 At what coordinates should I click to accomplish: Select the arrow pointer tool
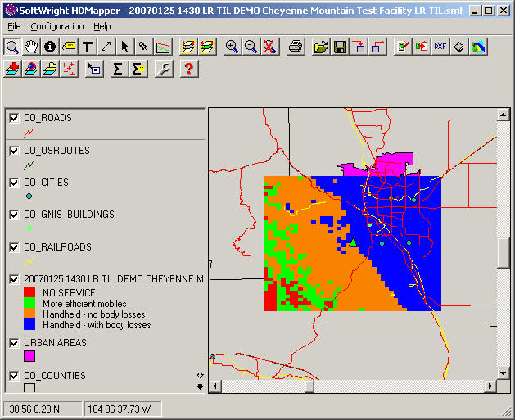click(124, 47)
